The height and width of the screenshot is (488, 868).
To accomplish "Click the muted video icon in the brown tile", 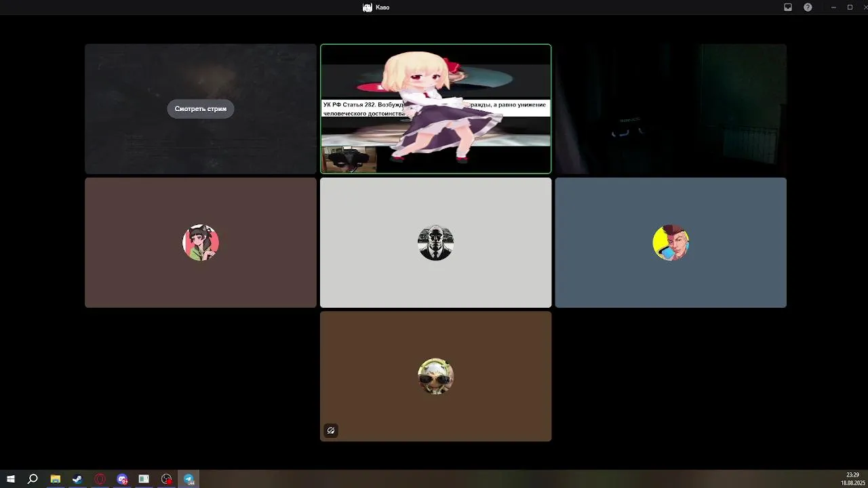I will [x=331, y=430].
